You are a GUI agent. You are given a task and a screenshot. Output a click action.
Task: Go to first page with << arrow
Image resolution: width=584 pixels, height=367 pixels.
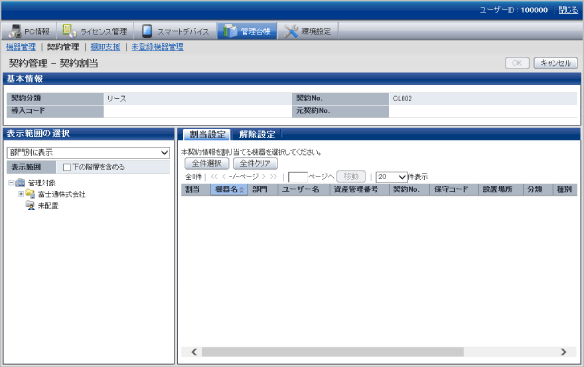pos(214,177)
